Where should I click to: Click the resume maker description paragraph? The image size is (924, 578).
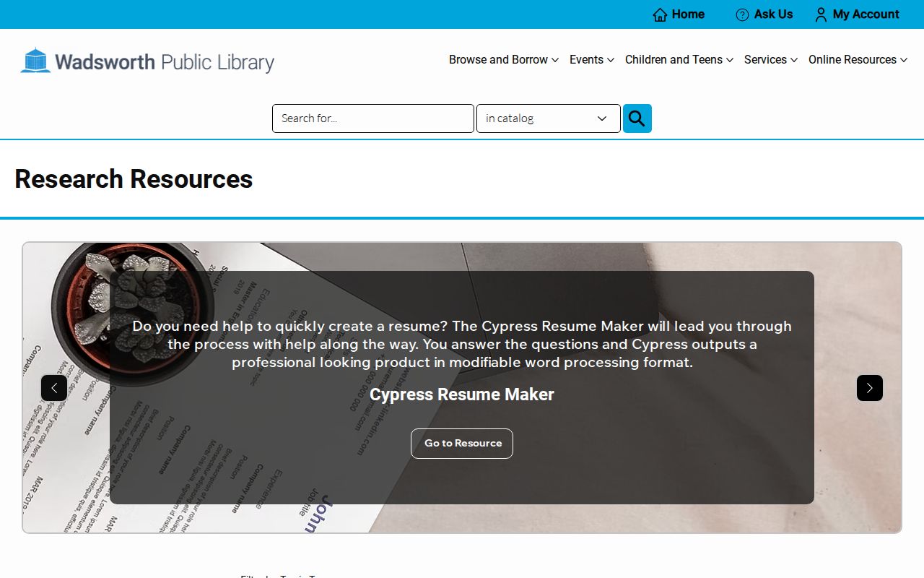pos(462,345)
